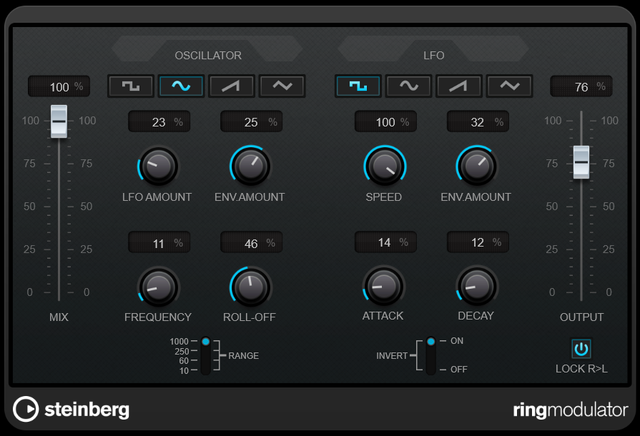Click the invert ON label
The width and height of the screenshot is (640, 436).
click(457, 341)
